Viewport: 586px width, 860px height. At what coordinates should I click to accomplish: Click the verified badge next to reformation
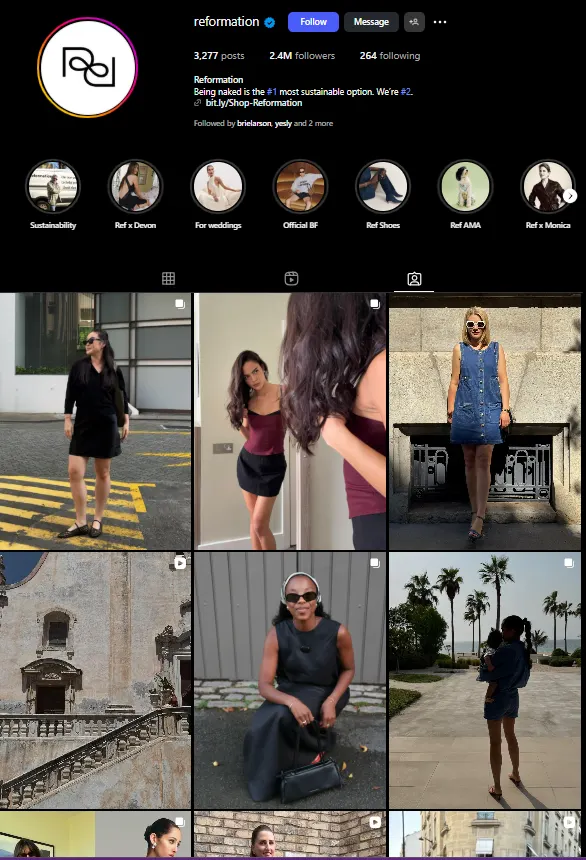269,22
